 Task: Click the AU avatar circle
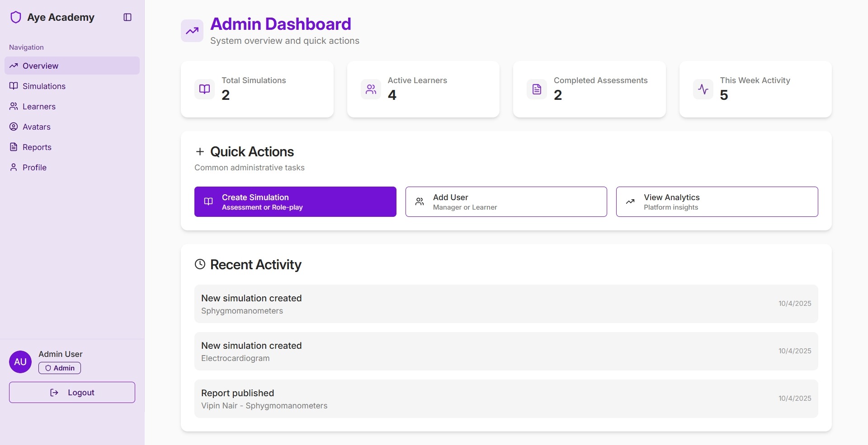coord(20,361)
